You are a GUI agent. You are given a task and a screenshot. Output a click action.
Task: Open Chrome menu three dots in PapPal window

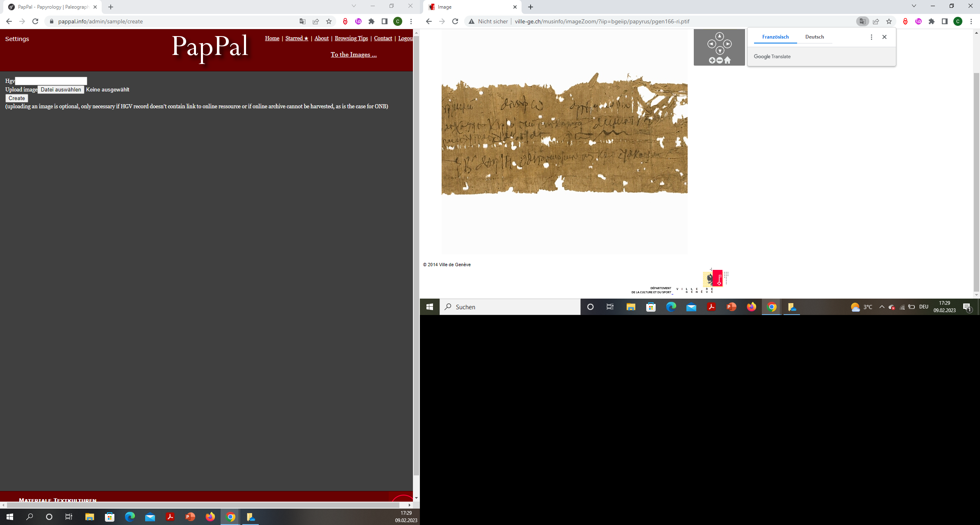point(411,21)
